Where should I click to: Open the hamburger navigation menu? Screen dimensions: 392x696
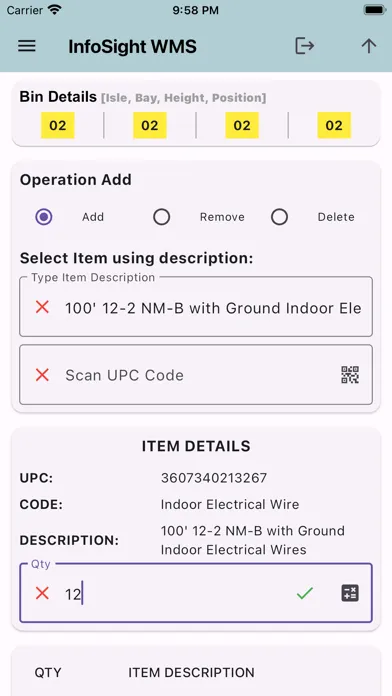point(27,46)
